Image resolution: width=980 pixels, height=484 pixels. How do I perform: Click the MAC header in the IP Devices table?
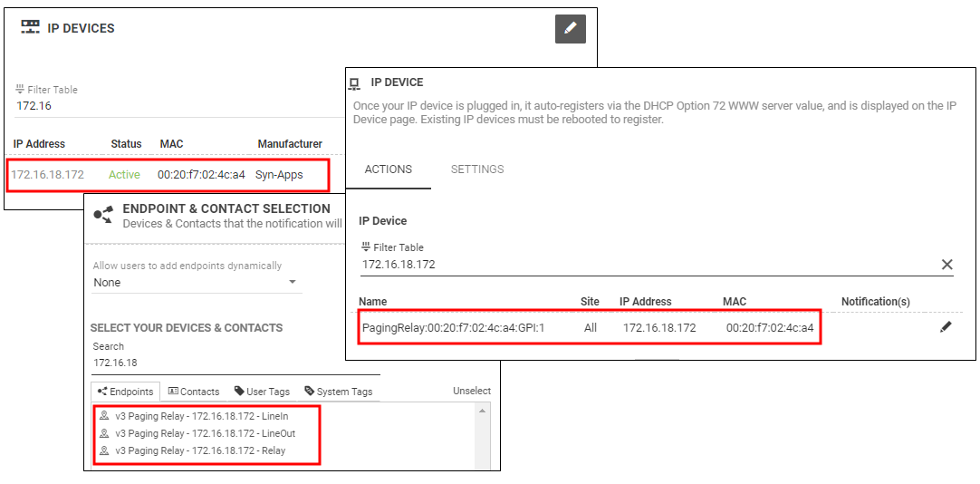pyautogui.click(x=171, y=144)
